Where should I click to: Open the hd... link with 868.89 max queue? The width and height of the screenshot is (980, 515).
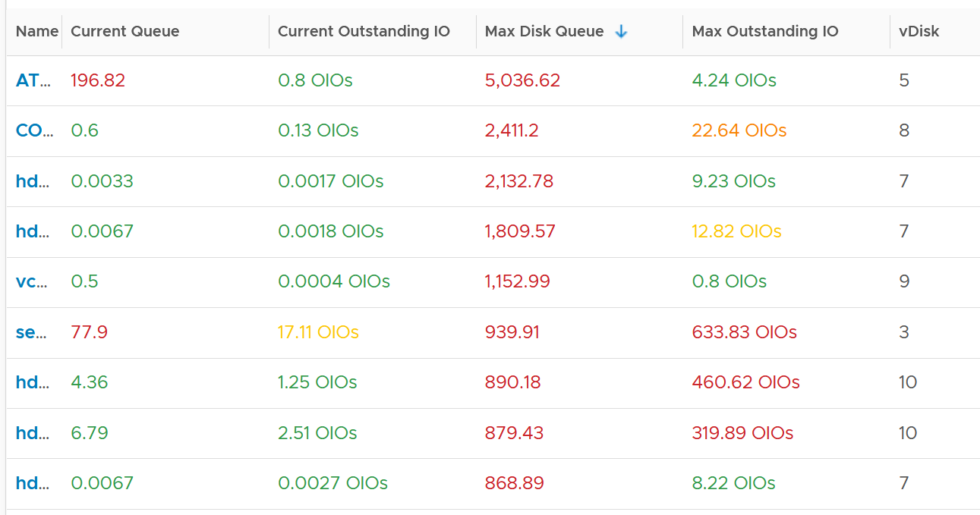pyautogui.click(x=33, y=483)
